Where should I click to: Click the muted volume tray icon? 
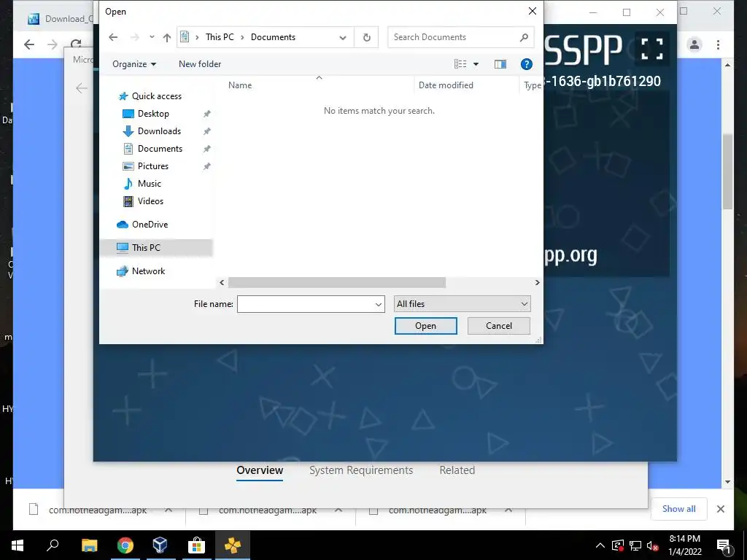653,545
